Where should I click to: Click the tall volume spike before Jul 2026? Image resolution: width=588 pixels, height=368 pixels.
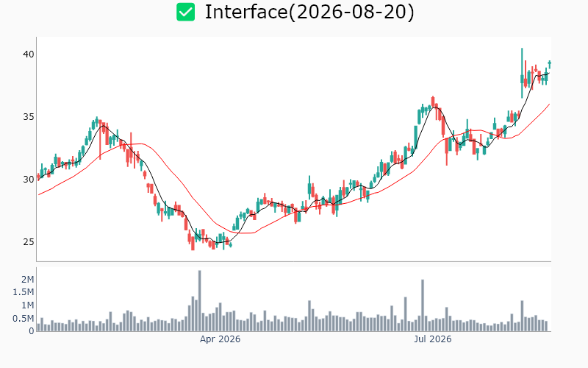pos(423,305)
